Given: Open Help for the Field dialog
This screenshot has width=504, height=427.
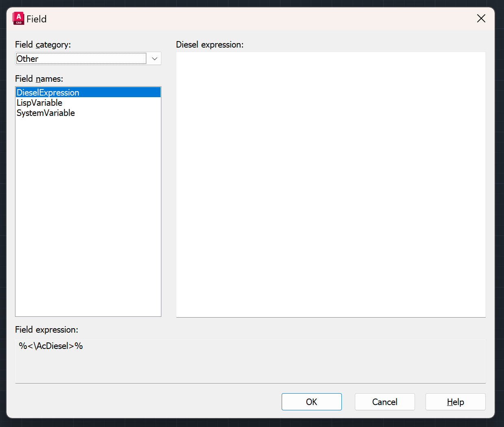Looking at the screenshot, I should (x=455, y=402).
